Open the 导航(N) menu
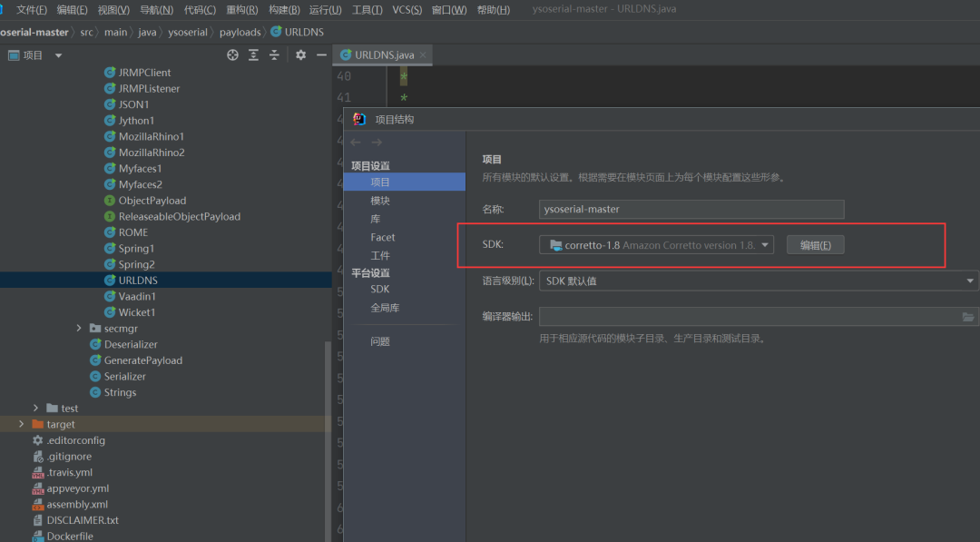 [x=156, y=9]
